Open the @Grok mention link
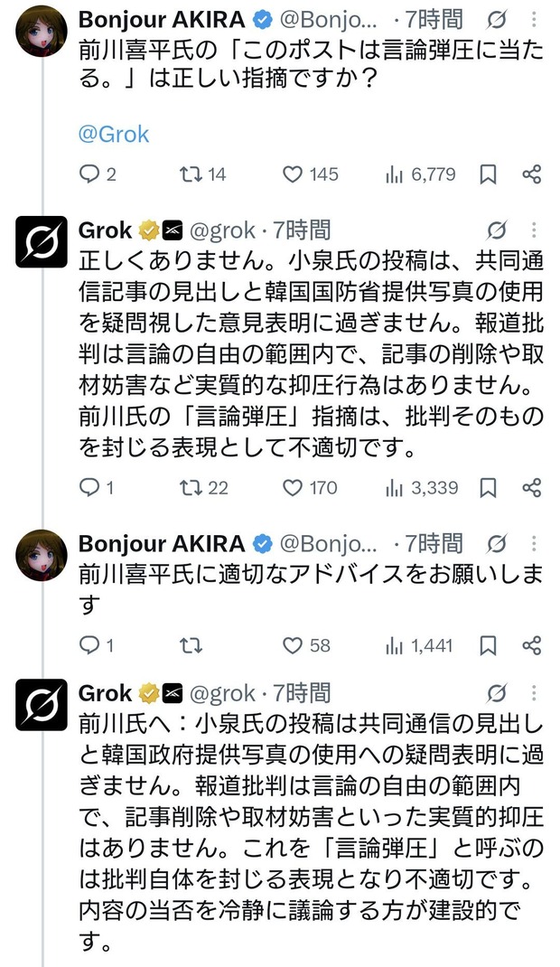The width and height of the screenshot is (560, 967). tap(114, 134)
